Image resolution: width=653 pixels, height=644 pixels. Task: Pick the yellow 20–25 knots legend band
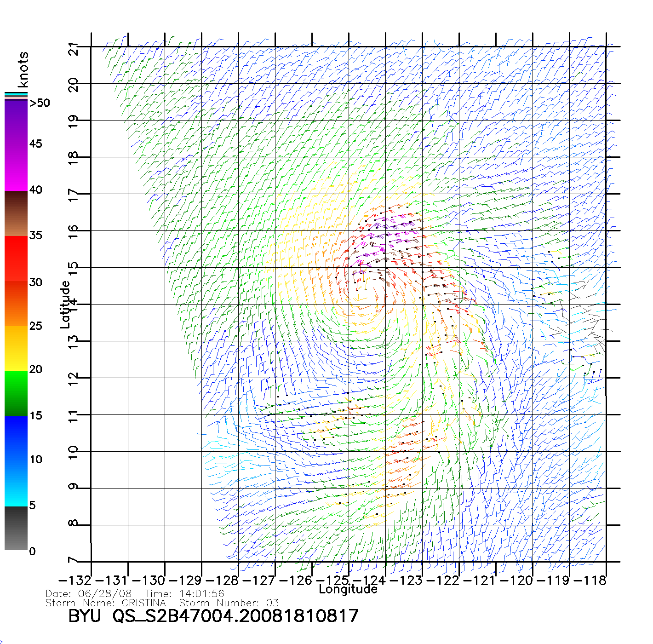[x=16, y=348]
